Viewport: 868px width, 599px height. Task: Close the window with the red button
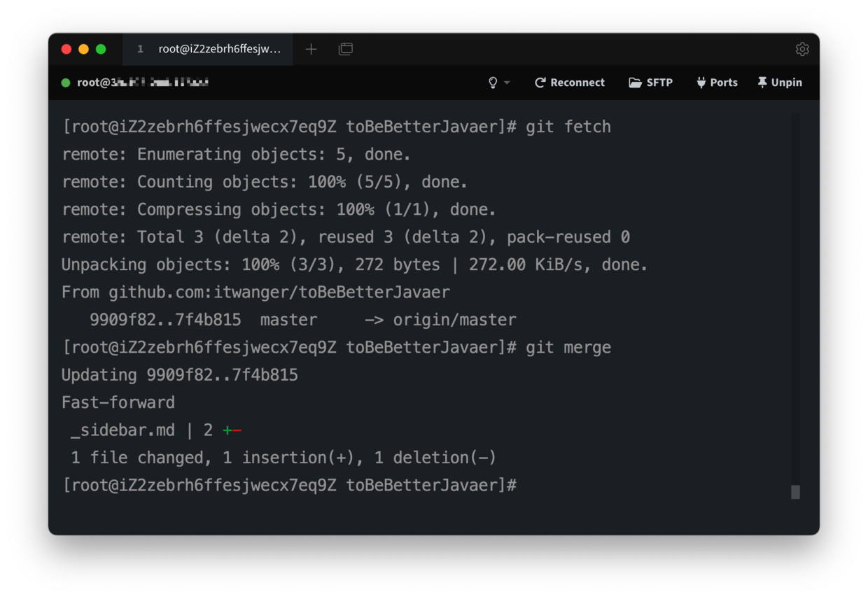point(66,49)
